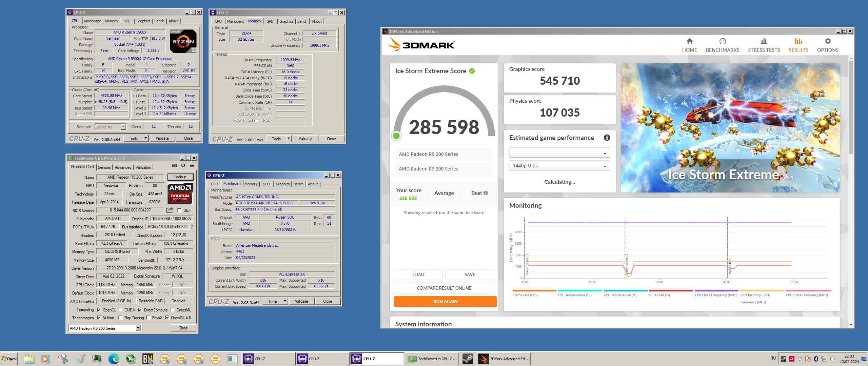This screenshot has width=868, height=366.
Task: Toggle the UEFI checkbox in GPU-Z
Action: coord(179,210)
